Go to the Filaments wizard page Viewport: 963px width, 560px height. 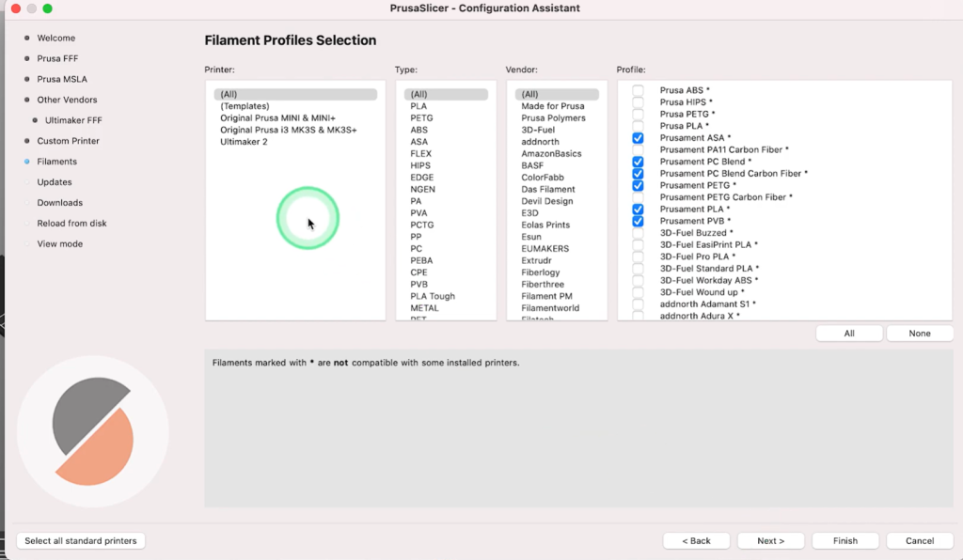[56, 162]
